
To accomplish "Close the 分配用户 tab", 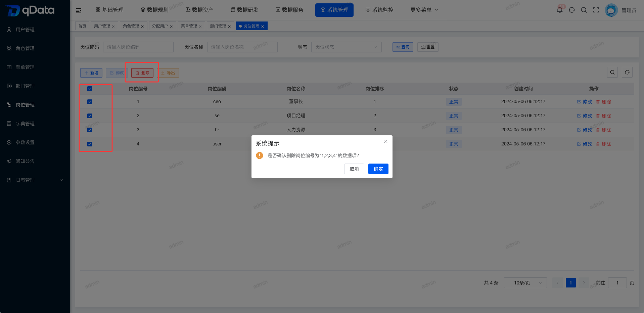I will [171, 27].
